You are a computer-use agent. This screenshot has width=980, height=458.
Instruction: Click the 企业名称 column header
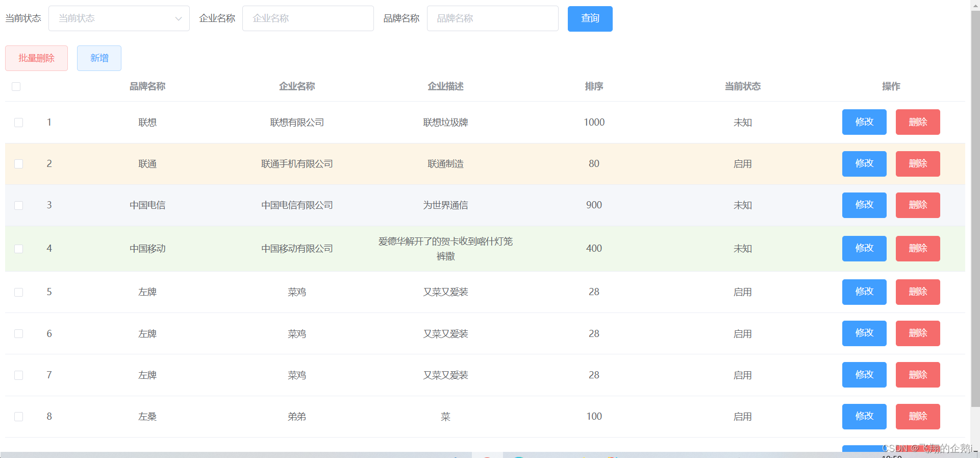coord(297,86)
